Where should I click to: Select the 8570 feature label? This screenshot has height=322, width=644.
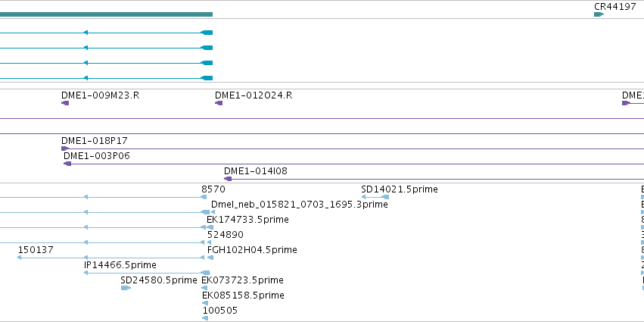213,189
